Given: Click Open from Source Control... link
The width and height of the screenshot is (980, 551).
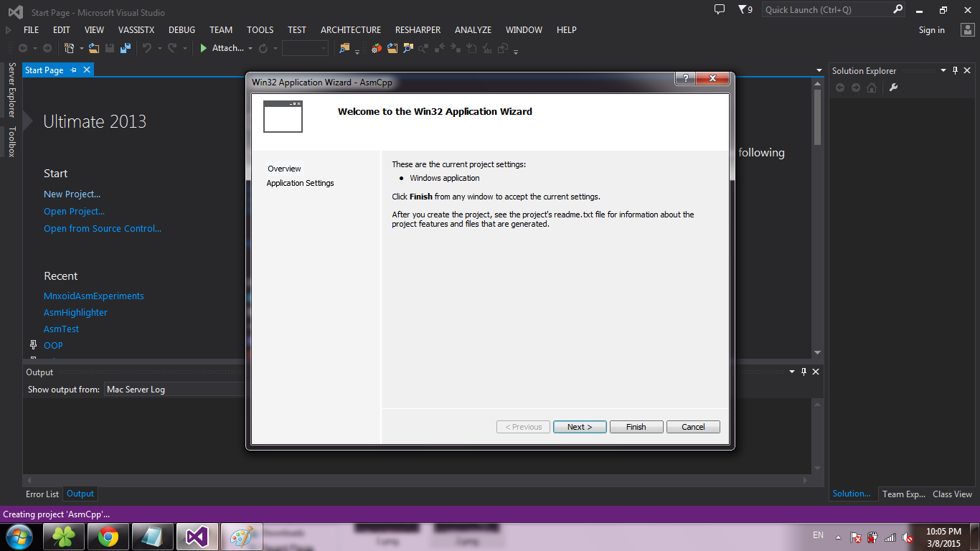Looking at the screenshot, I should [x=103, y=229].
